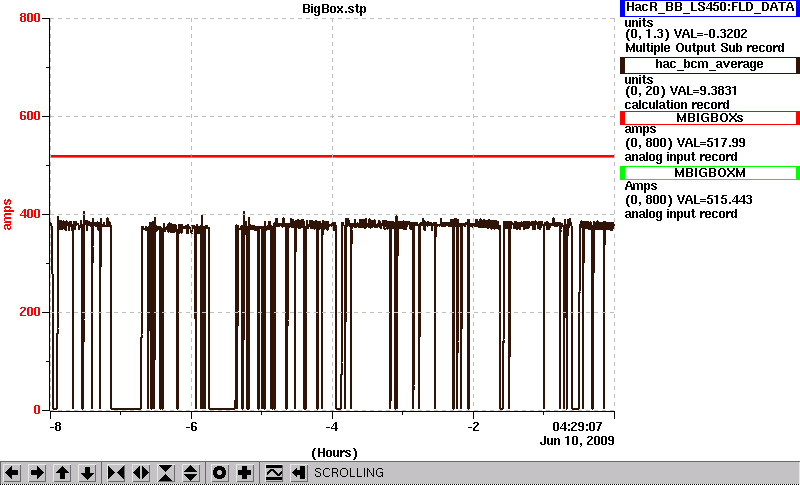The image size is (800, 485).
Task: Pan the plot up with the up-arrow button
Action: pos(62,473)
